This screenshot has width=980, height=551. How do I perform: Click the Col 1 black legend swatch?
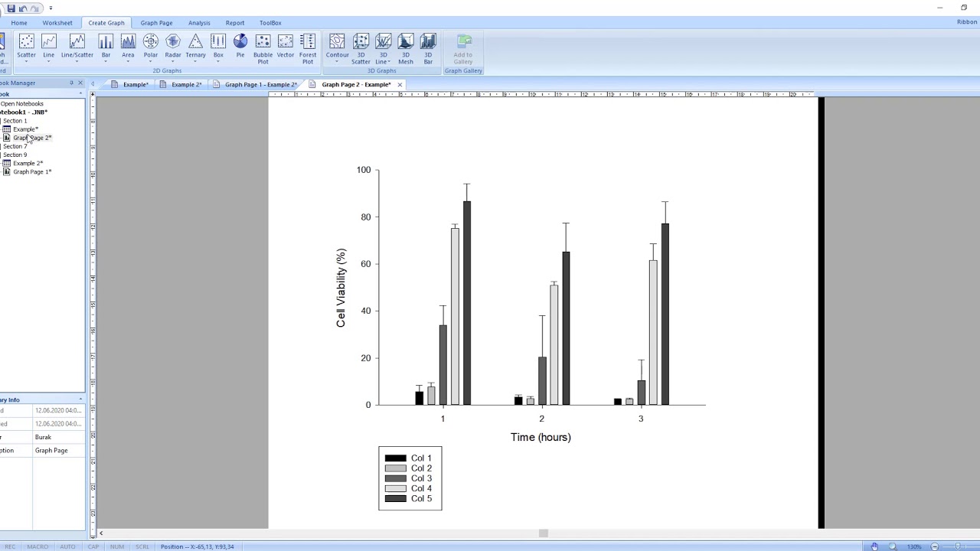[x=395, y=458]
